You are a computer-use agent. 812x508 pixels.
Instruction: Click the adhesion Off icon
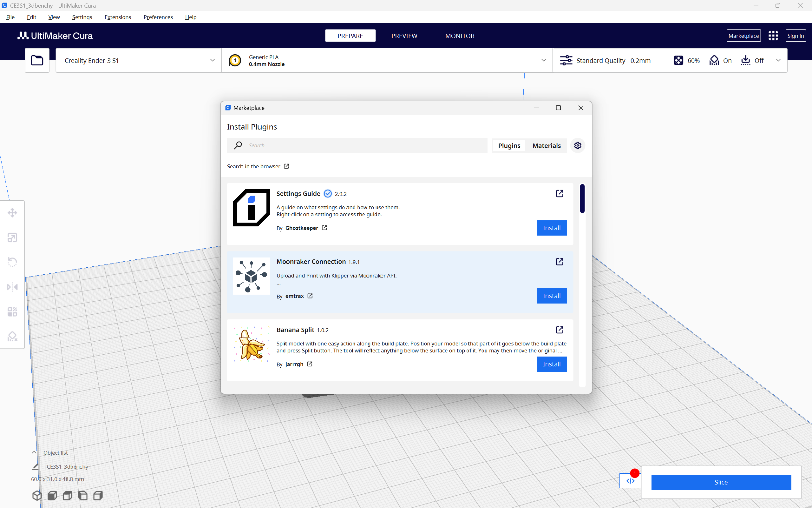pos(746,60)
